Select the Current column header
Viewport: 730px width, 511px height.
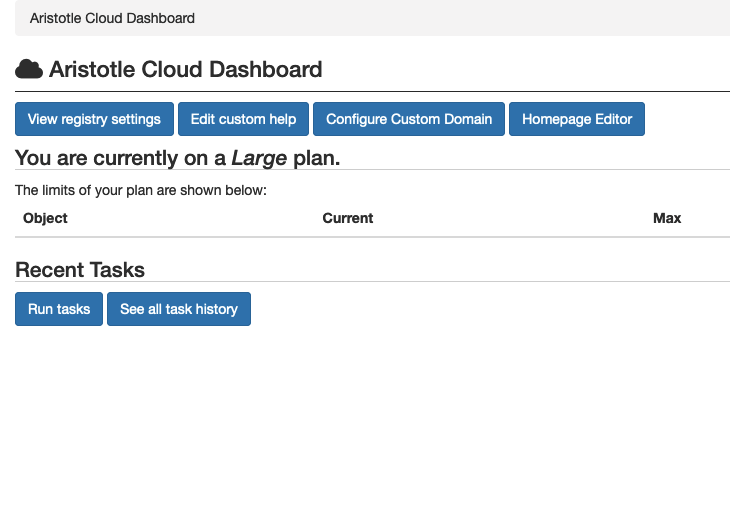[347, 218]
